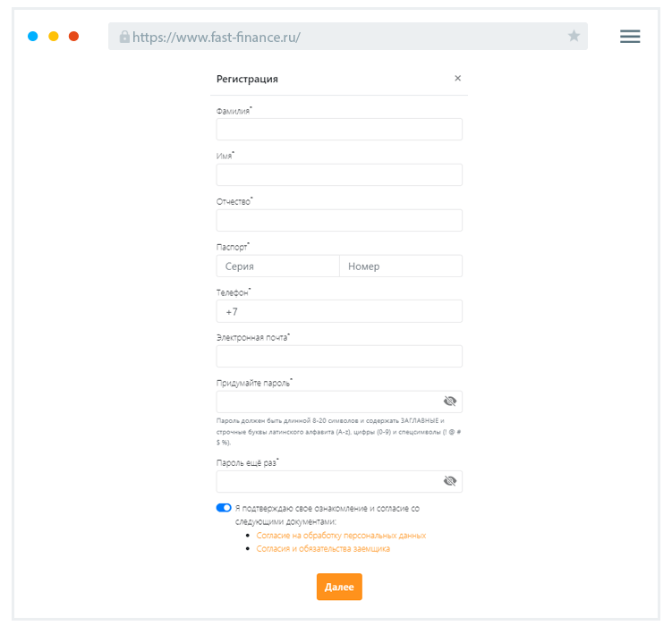The width and height of the screenshot is (672, 634).
Task: Click the Фамилия input field
Action: click(x=339, y=130)
